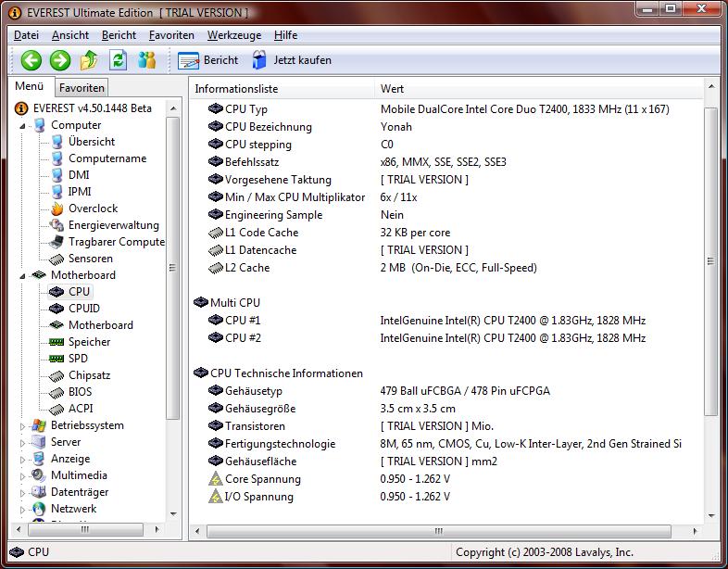Select the Overclock flame icon

point(57,209)
